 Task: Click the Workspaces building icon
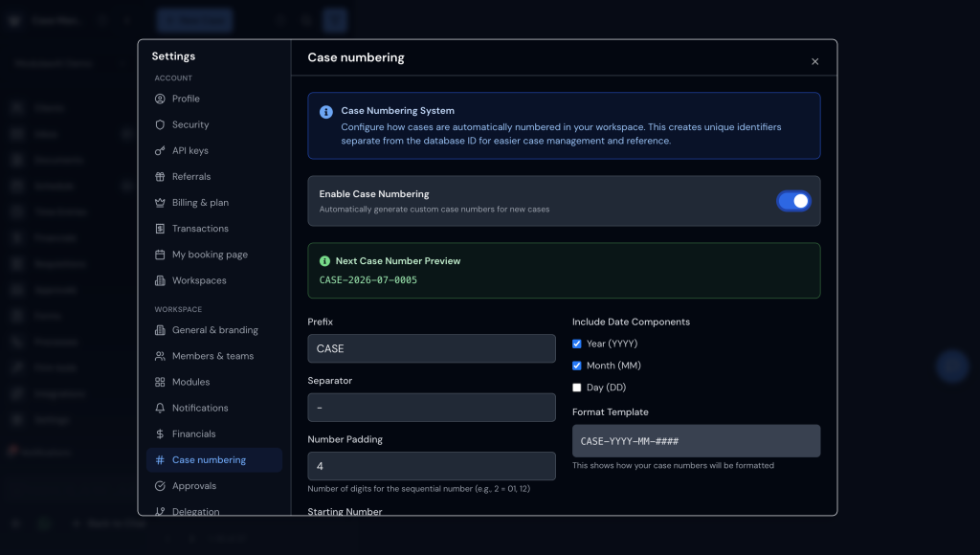point(160,280)
